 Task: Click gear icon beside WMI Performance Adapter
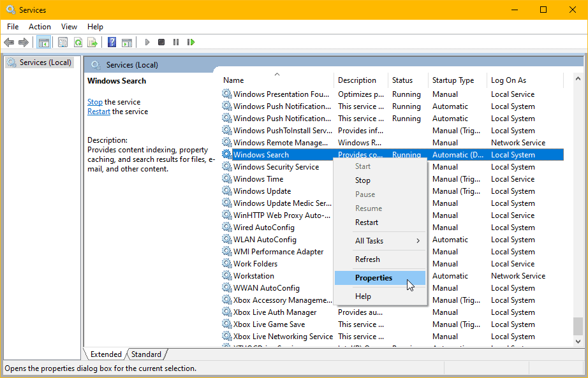226,251
